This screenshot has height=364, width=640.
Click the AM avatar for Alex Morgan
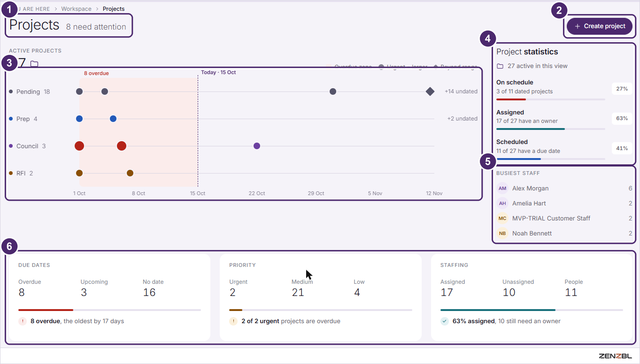[502, 188]
